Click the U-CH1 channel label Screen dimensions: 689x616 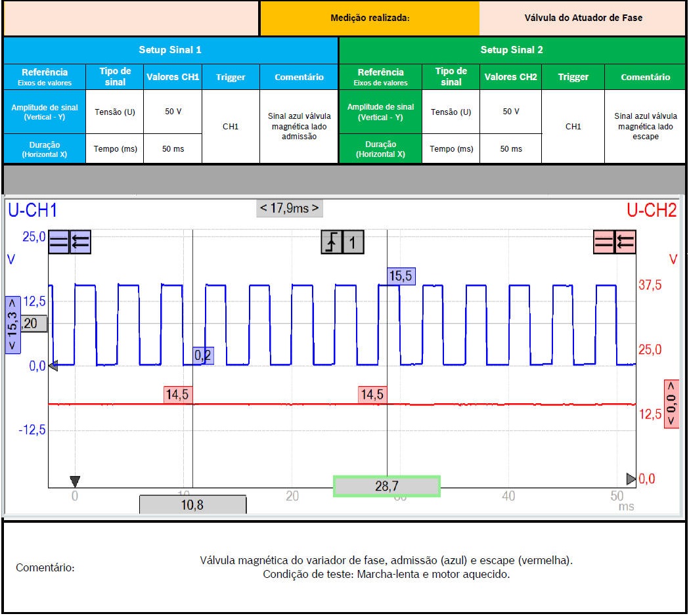(32, 210)
